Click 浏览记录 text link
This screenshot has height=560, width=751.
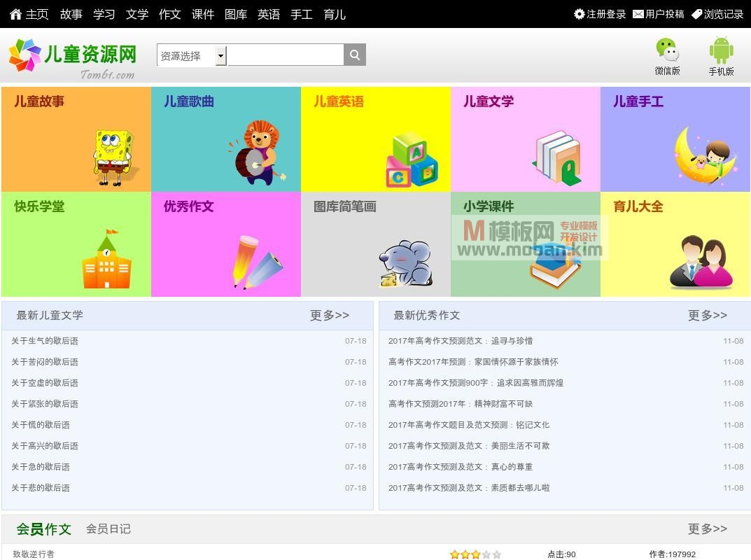[x=724, y=15]
